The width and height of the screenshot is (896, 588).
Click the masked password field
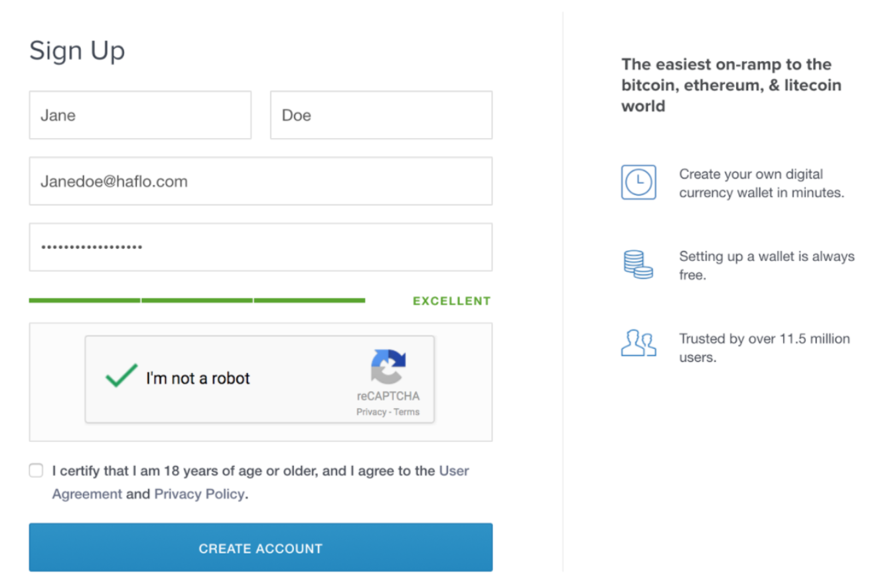(x=261, y=247)
